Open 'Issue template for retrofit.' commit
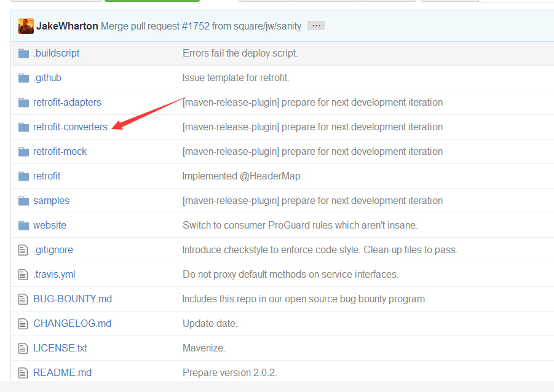554x392 pixels. (x=235, y=77)
